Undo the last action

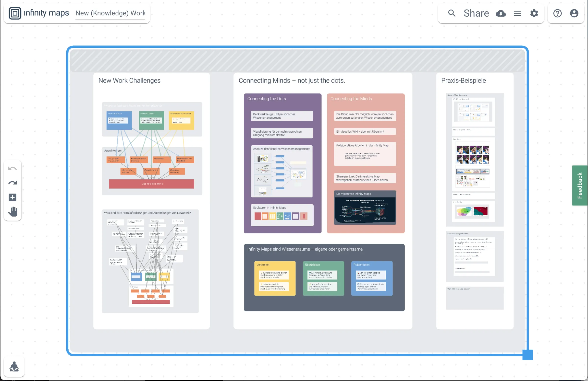[x=12, y=169]
